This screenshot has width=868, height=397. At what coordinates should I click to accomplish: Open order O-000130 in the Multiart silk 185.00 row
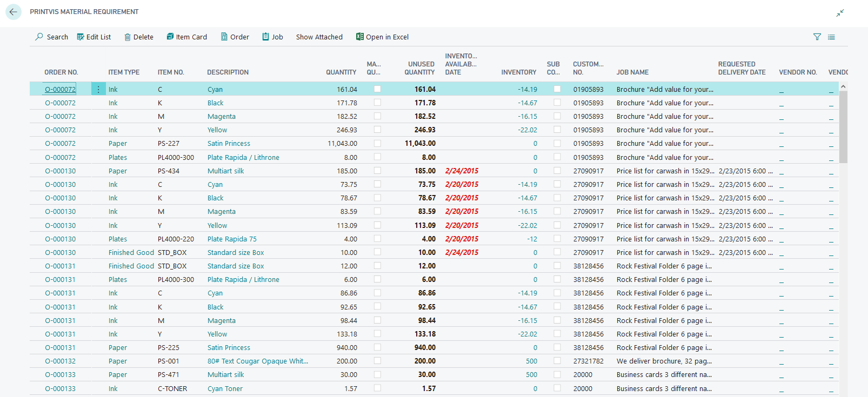[60, 171]
